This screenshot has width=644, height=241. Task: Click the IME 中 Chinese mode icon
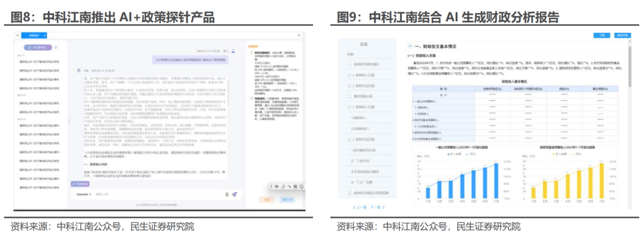277,186
